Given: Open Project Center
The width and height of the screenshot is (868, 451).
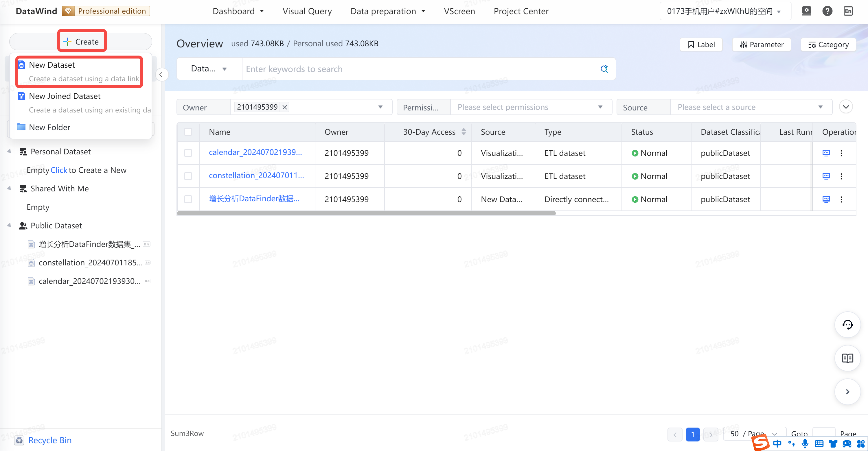Looking at the screenshot, I should (x=521, y=11).
